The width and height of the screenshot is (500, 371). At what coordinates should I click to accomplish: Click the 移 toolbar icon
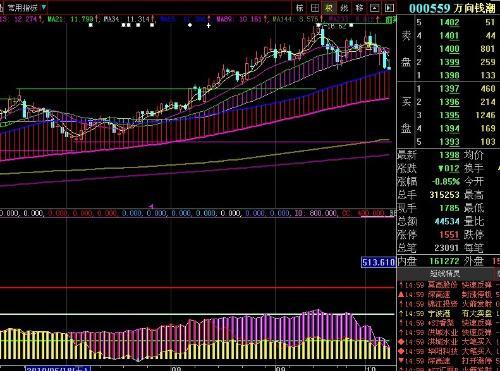[359, 8]
